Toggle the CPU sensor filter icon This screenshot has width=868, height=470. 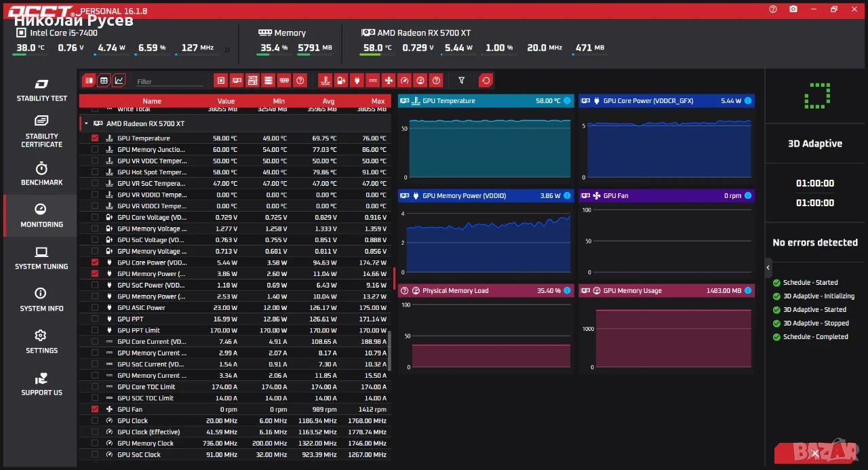(x=220, y=81)
